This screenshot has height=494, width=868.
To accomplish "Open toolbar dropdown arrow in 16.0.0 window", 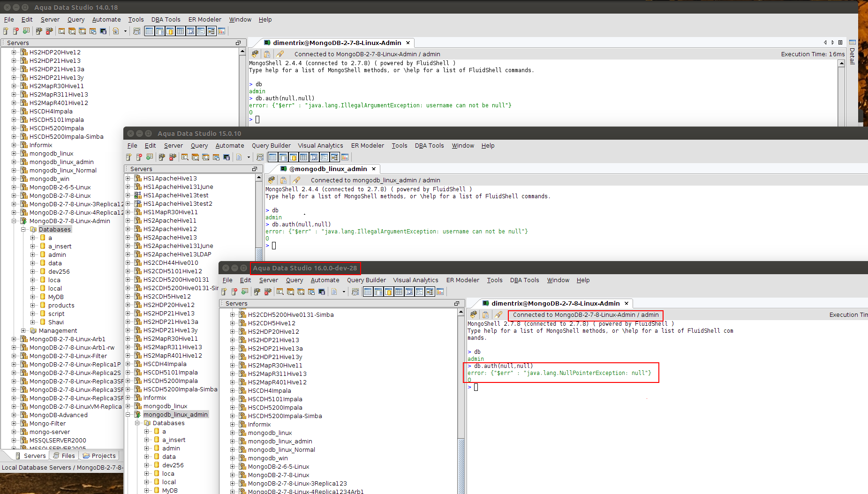I will 344,292.
